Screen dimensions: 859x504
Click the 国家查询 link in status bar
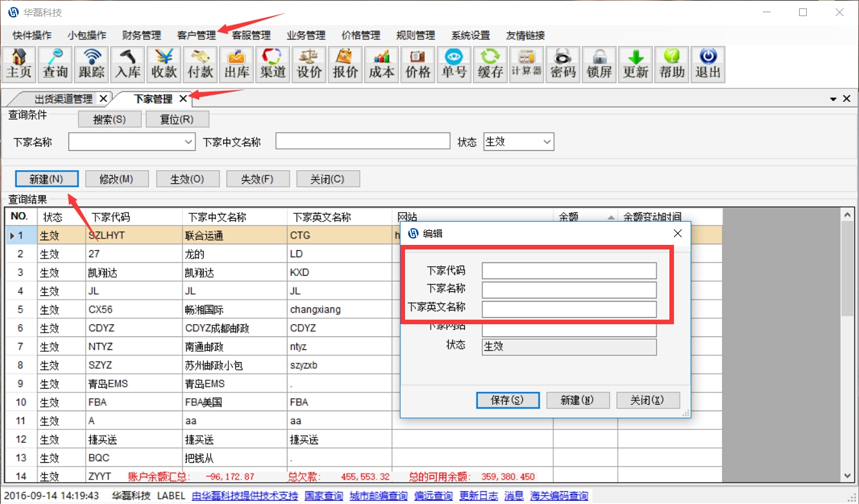click(x=324, y=496)
